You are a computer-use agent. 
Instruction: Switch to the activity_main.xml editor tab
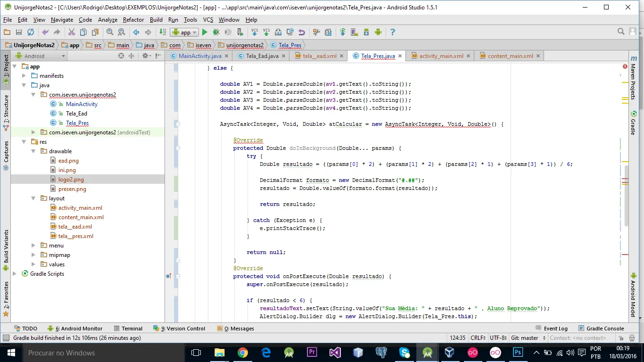tap(441, 56)
